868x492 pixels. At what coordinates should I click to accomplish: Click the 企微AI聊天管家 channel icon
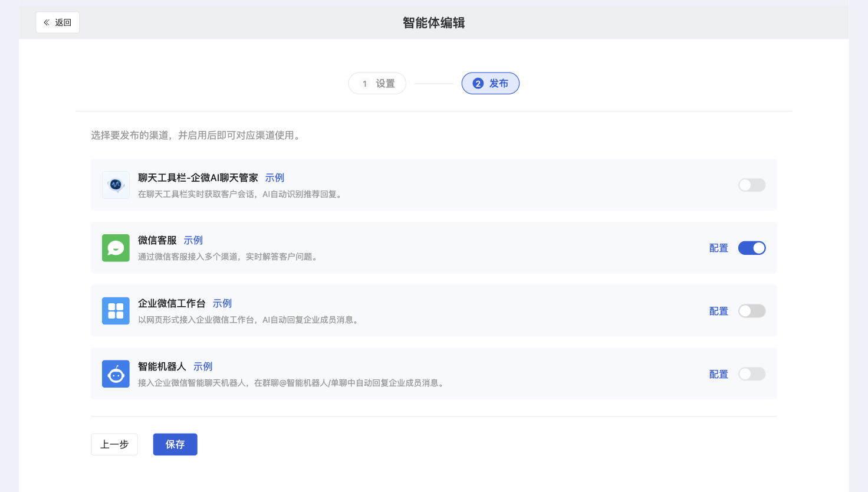(116, 185)
